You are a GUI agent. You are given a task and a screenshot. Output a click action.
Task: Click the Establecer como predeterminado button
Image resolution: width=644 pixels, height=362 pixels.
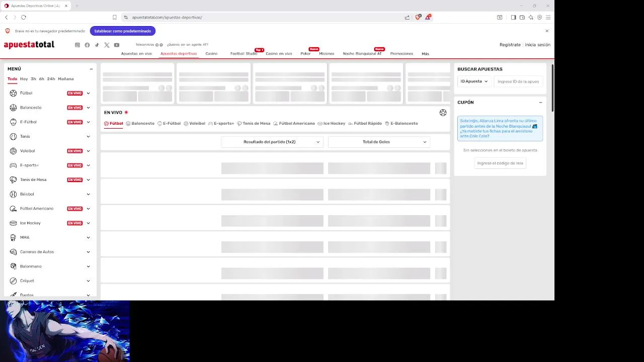123,31
